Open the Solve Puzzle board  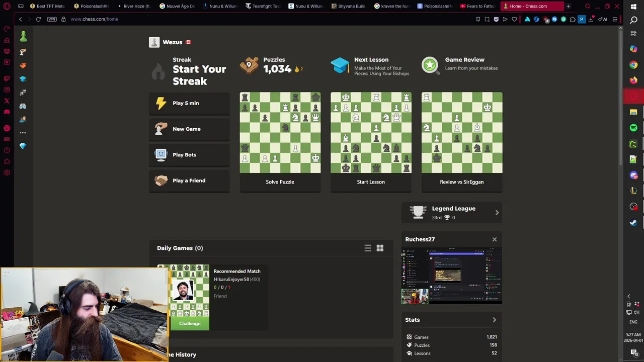[x=280, y=133]
